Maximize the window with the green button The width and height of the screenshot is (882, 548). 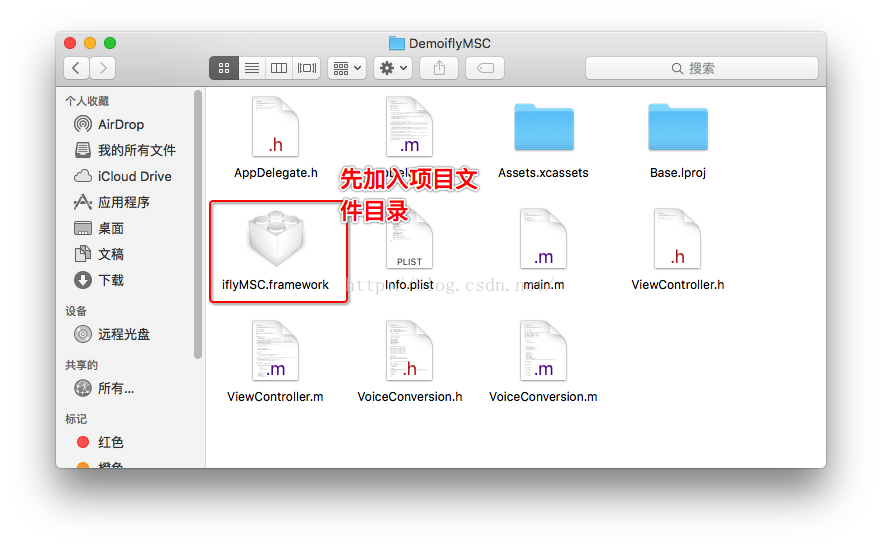[x=110, y=43]
